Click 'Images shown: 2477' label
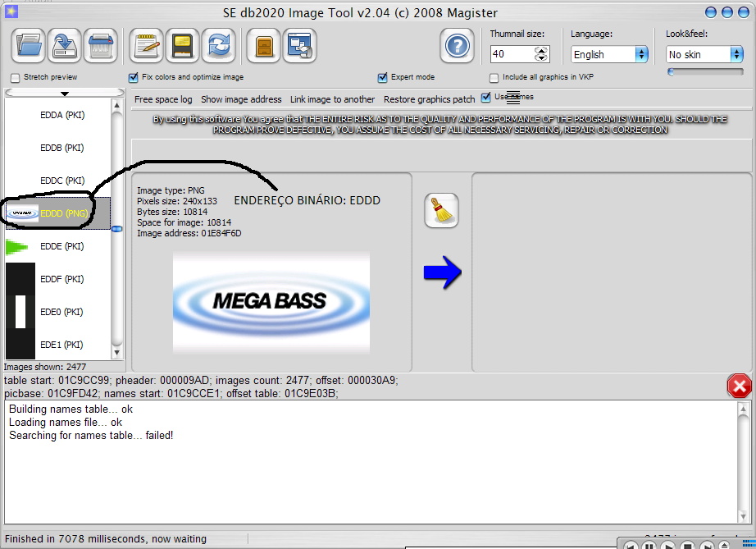 click(x=45, y=367)
